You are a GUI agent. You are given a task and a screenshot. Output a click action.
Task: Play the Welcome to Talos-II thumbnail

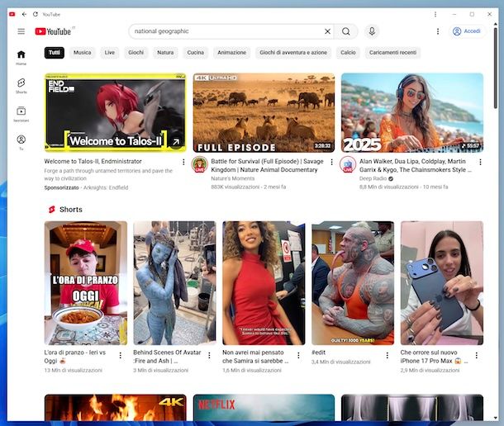click(x=115, y=112)
